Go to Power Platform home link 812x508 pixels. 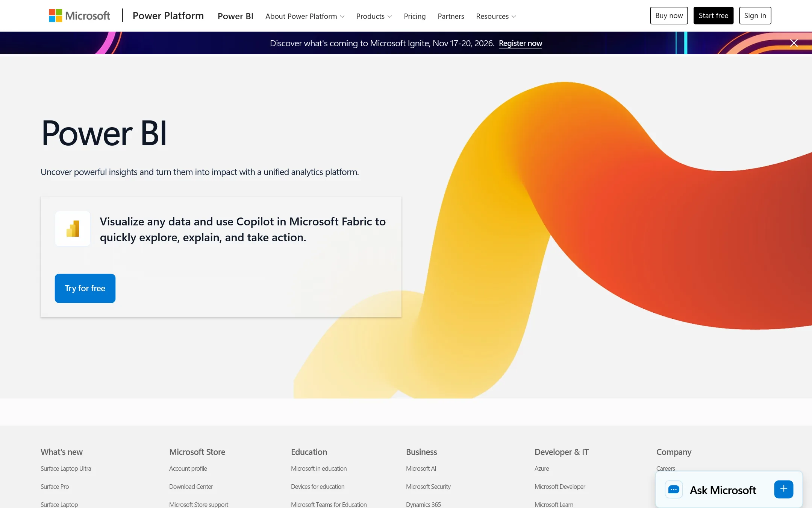click(x=168, y=16)
